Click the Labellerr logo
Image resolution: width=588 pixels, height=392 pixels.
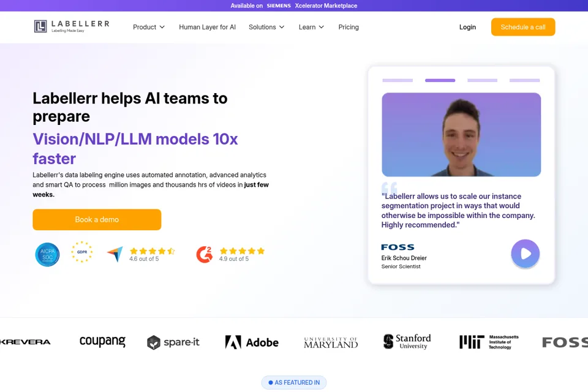[72, 26]
